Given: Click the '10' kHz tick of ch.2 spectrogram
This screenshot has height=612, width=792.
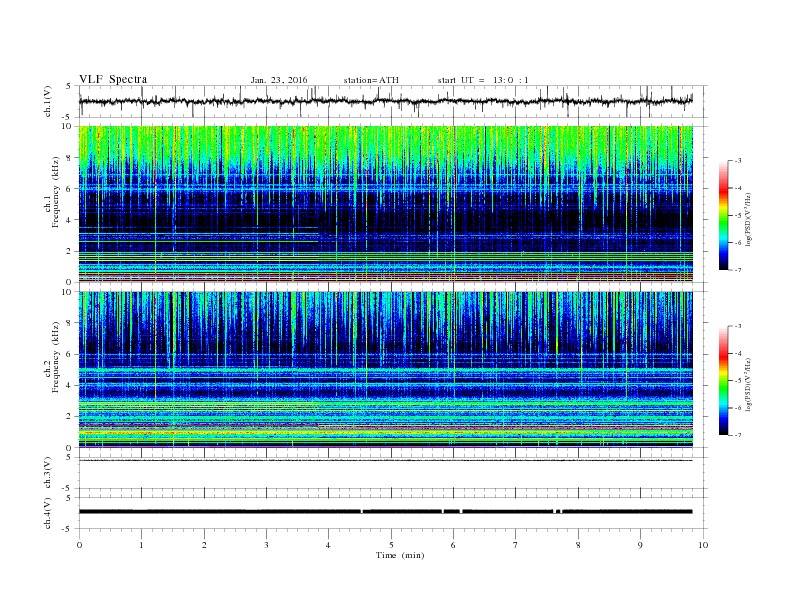Looking at the screenshot, I should (x=67, y=292).
